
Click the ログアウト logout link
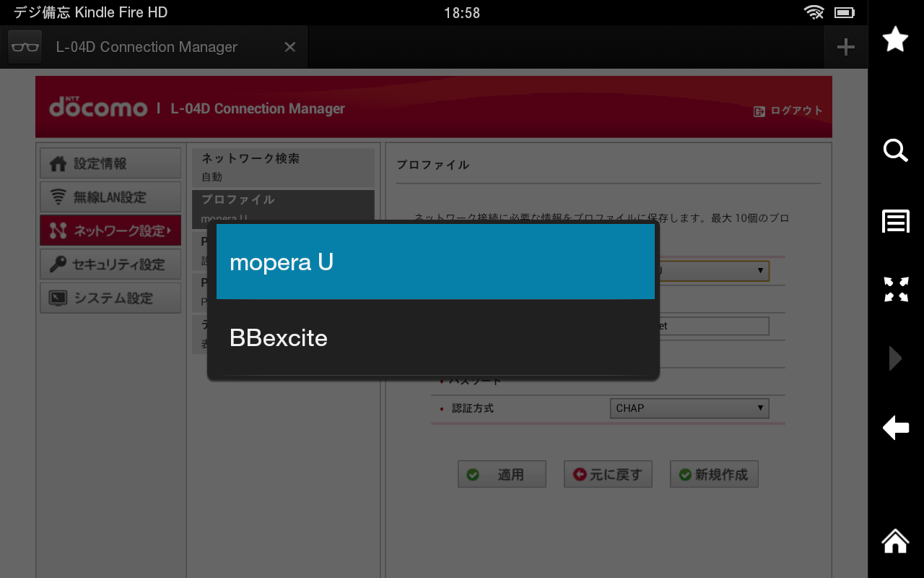pos(788,111)
